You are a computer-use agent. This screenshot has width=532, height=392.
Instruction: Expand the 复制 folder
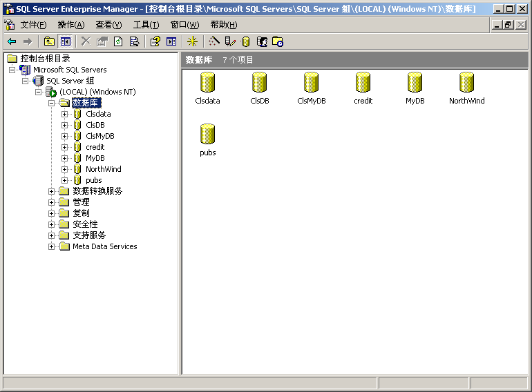coord(52,213)
